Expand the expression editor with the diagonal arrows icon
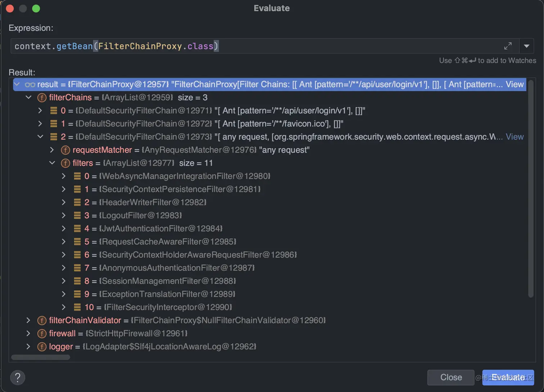This screenshot has width=544, height=392. (508, 46)
